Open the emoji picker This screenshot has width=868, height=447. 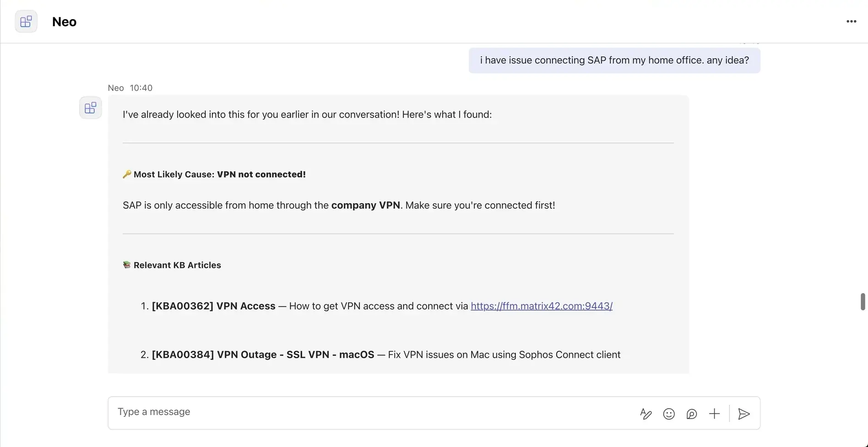[x=669, y=414]
